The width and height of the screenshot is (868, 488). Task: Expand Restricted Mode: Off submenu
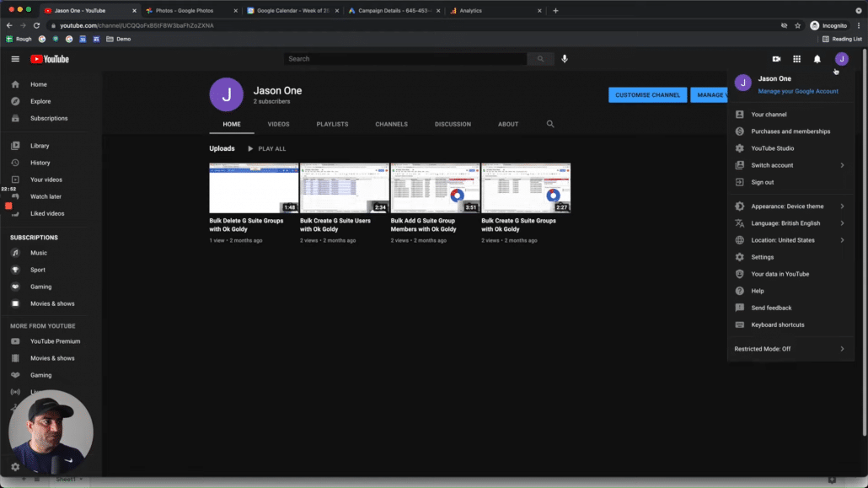tap(790, 349)
